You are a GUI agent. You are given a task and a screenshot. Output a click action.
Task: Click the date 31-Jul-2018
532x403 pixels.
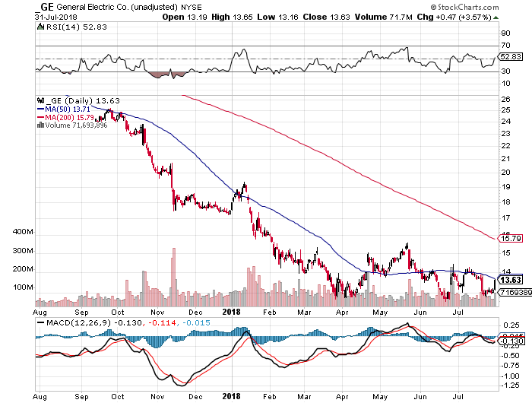click(56, 17)
